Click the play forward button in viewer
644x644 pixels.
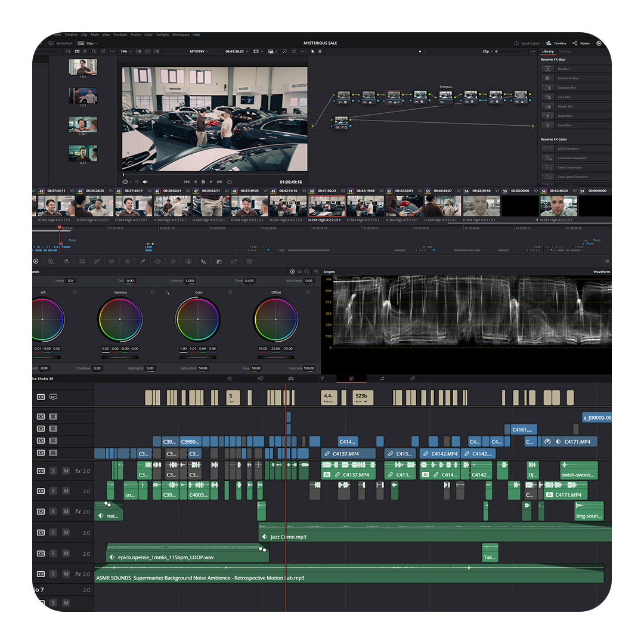(211, 181)
